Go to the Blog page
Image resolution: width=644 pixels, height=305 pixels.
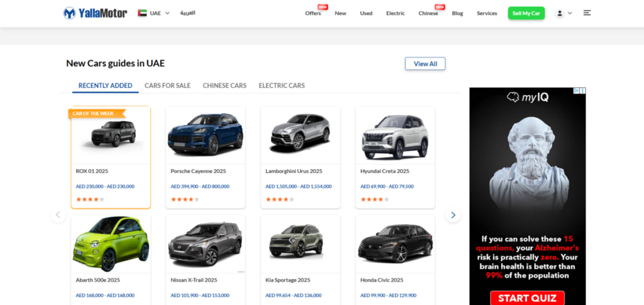tap(458, 13)
